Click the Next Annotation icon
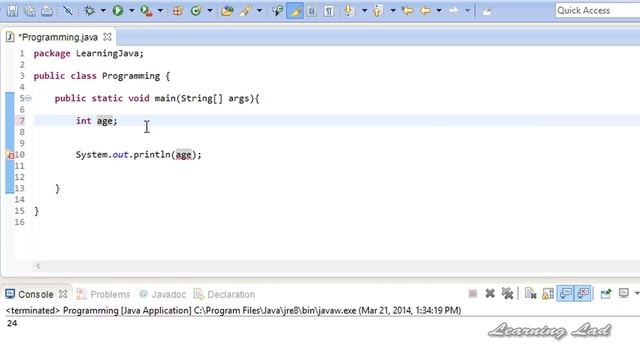 [349, 11]
